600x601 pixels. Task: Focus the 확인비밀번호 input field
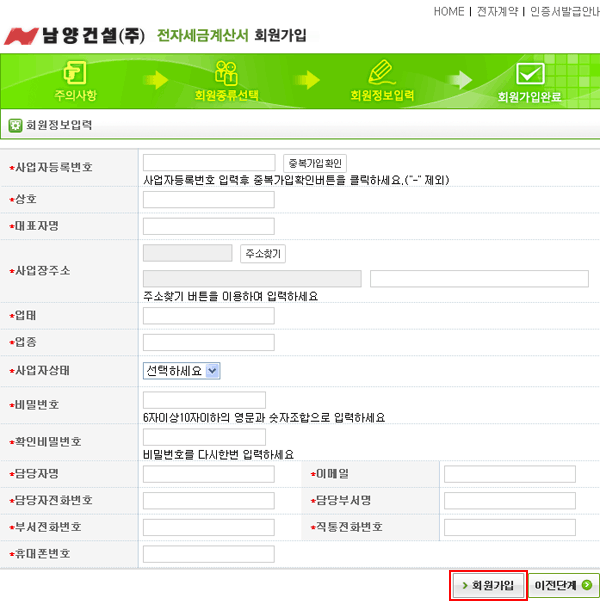[204, 437]
